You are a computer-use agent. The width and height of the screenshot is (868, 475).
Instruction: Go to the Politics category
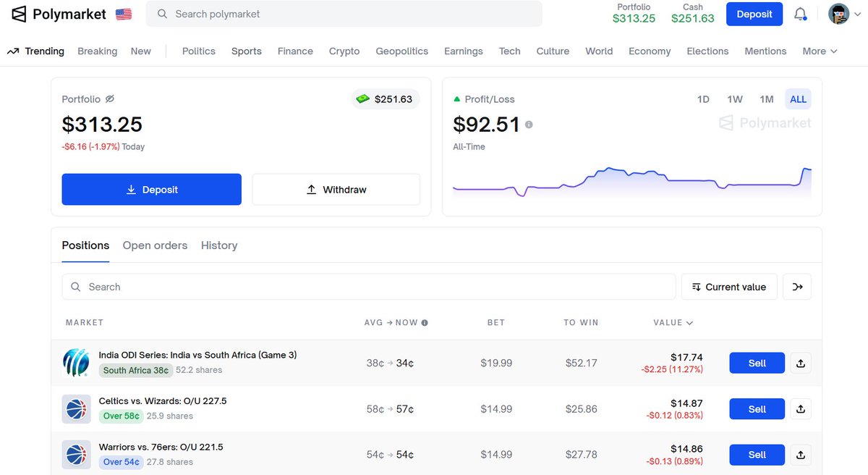click(199, 51)
